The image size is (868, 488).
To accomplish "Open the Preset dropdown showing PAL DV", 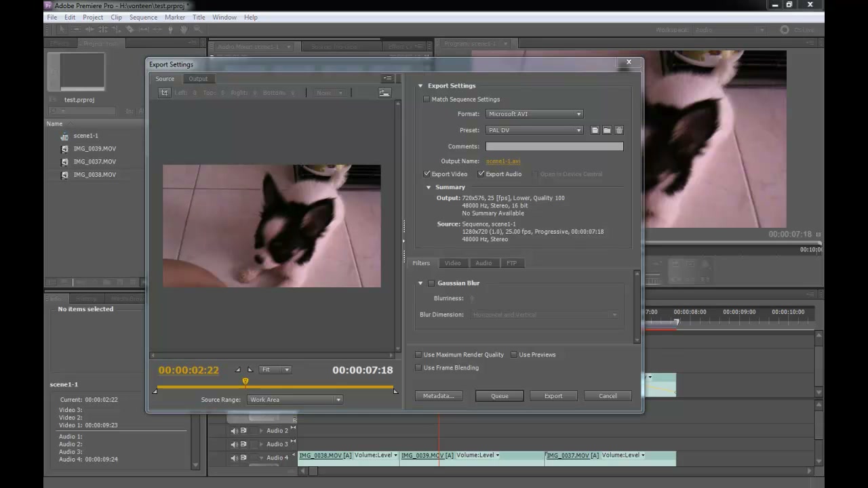I will (x=534, y=130).
